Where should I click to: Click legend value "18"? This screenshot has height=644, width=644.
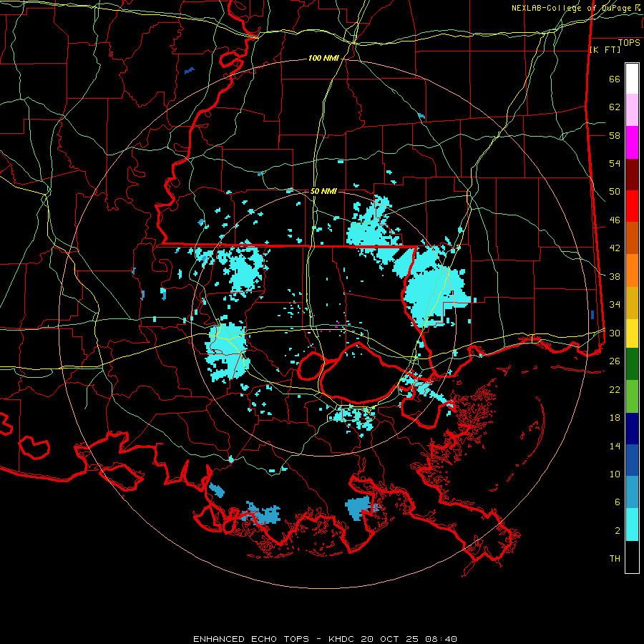point(615,418)
